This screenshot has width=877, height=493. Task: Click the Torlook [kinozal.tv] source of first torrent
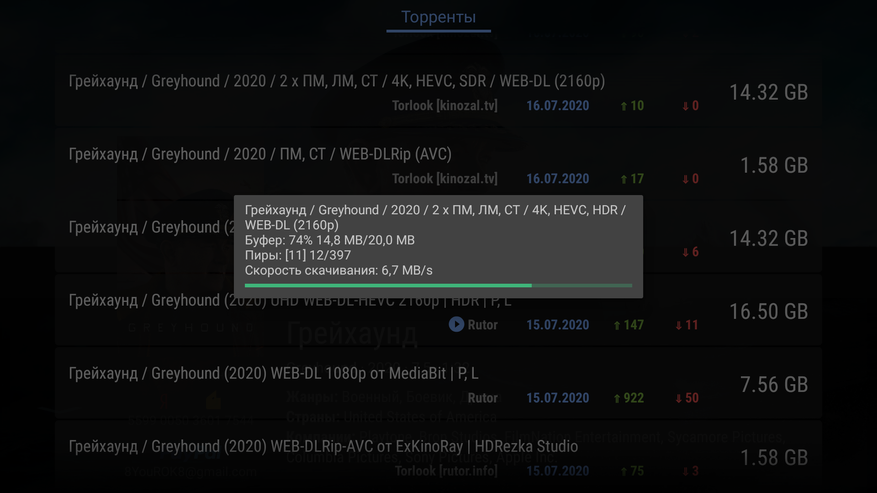[x=445, y=105]
